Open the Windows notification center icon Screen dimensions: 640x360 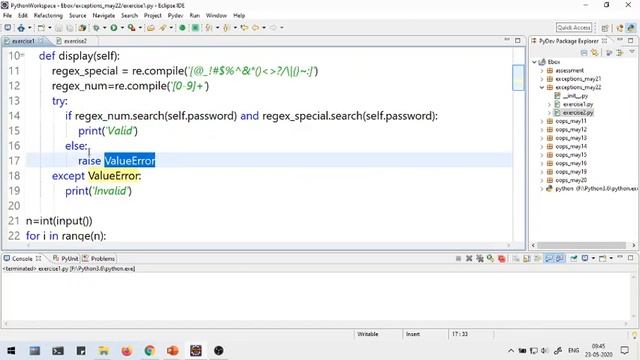(x=624, y=351)
